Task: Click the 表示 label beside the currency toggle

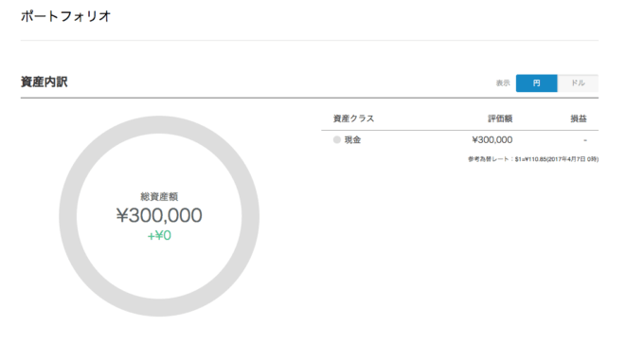Action: coord(503,83)
